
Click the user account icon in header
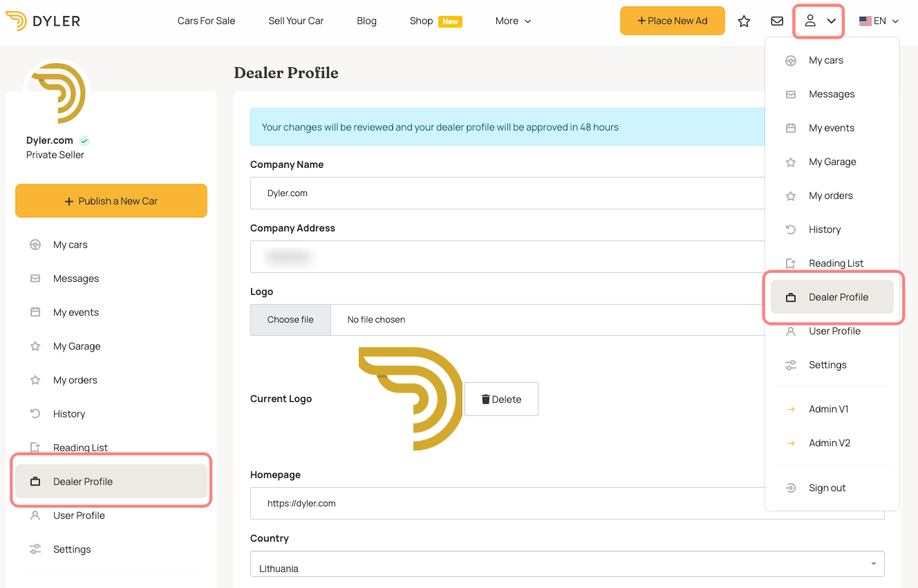(810, 21)
